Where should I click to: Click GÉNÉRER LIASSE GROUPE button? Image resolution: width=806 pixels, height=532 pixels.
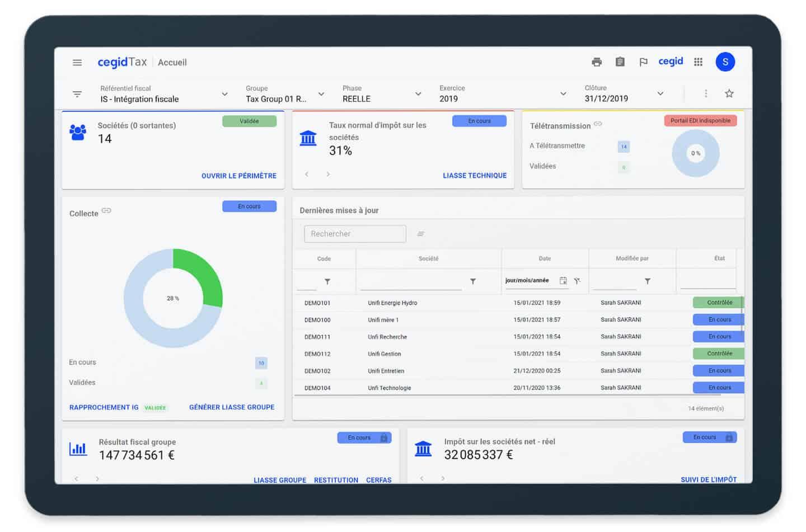point(232,407)
